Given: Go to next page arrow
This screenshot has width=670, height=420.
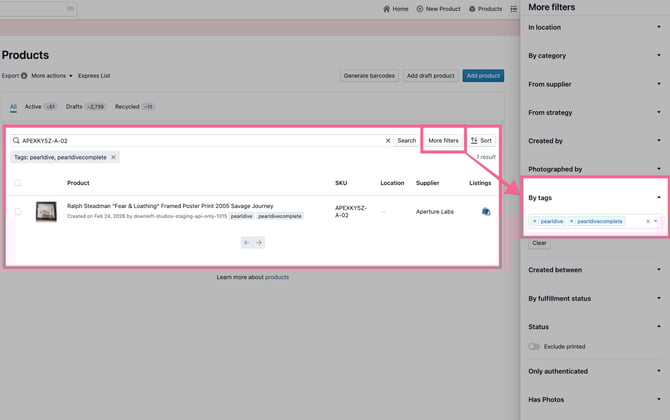Looking at the screenshot, I should click(258, 242).
